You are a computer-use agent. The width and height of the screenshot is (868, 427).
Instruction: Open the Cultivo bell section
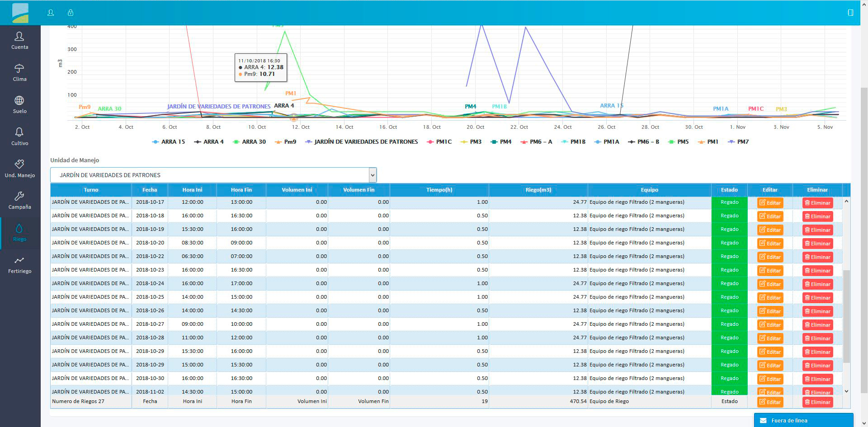(x=19, y=136)
